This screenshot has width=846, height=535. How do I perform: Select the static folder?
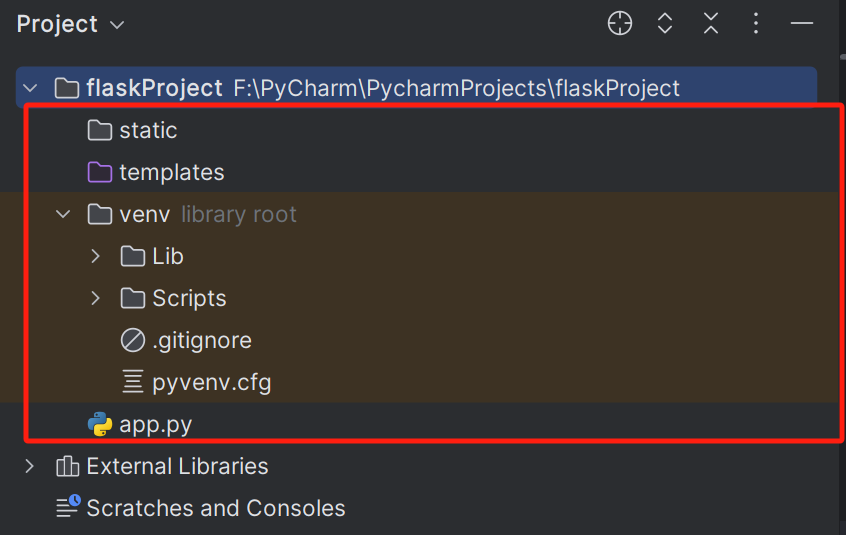click(148, 131)
